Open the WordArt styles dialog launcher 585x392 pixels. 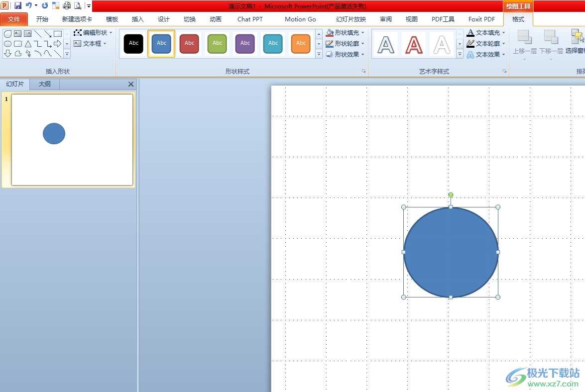[505, 71]
